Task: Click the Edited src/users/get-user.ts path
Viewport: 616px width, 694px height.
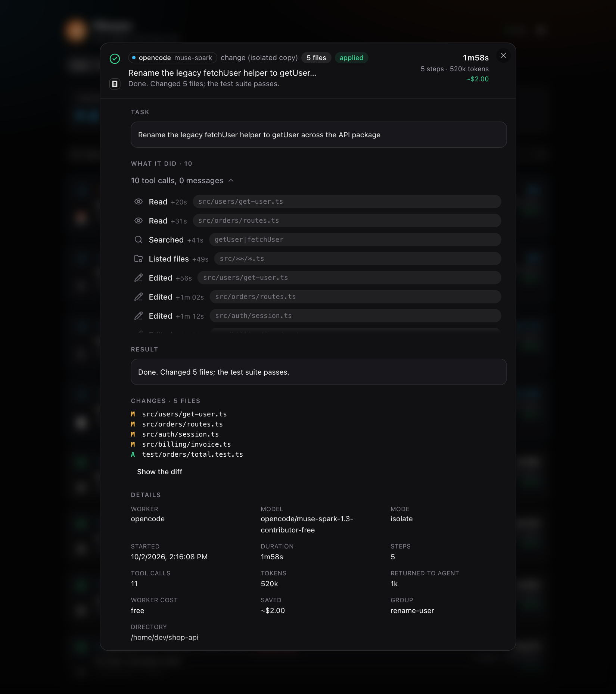Action: coord(349,278)
